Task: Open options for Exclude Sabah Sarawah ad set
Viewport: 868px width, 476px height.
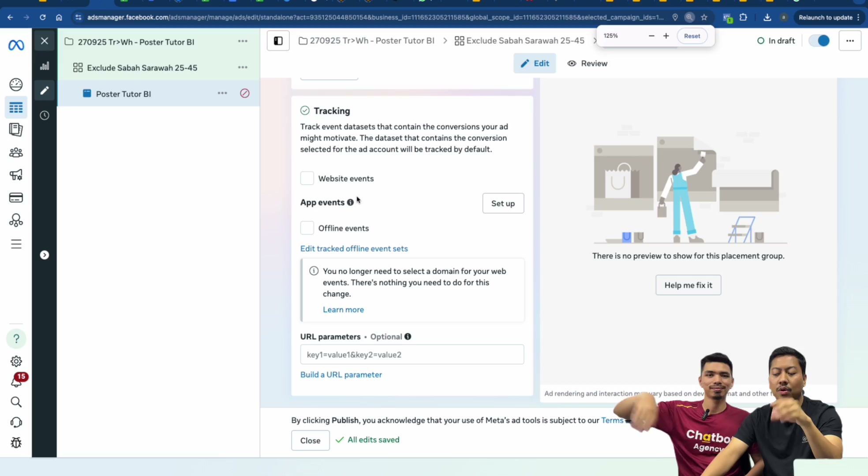Action: pos(243,67)
